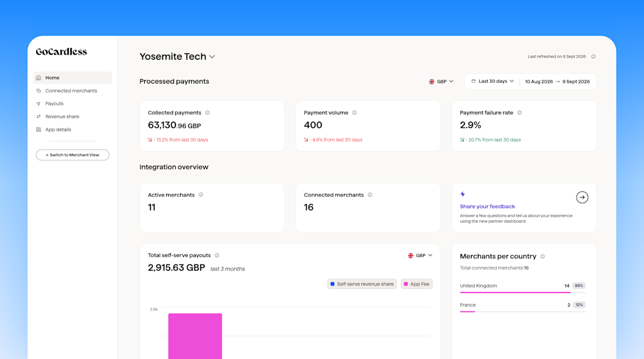Open GBP currency dropdown on payouts chart
This screenshot has width=644, height=359.
(x=420, y=255)
